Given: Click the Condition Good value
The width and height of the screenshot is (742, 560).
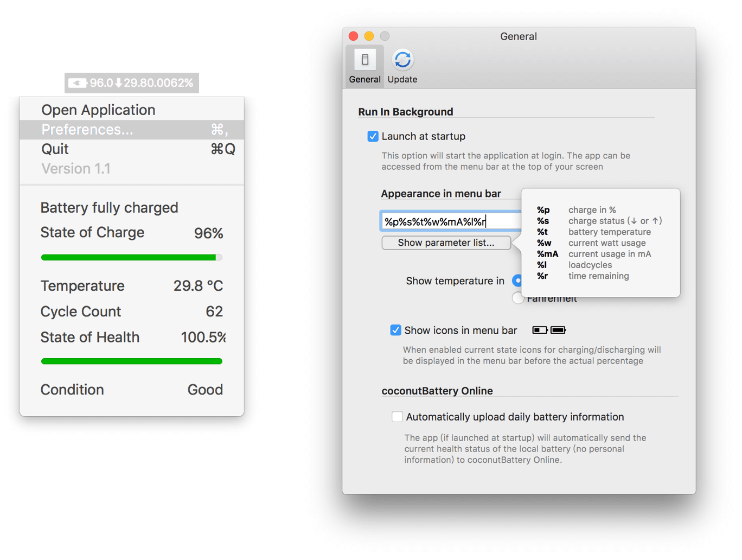Looking at the screenshot, I should pos(205,390).
